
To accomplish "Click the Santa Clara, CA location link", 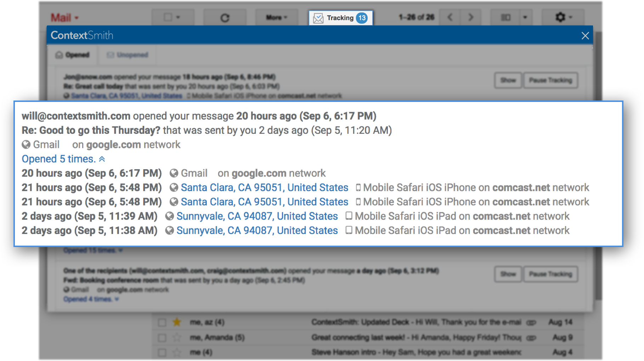I will pos(264,188).
